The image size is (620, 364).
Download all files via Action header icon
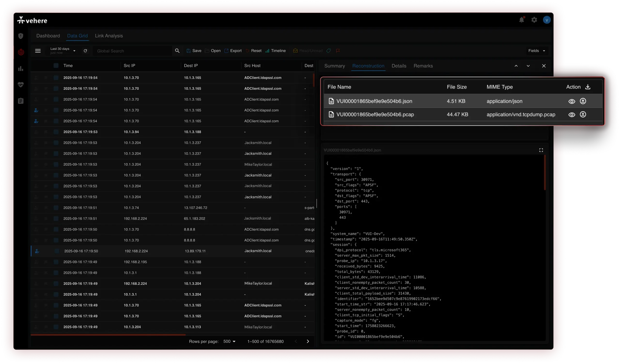588,87
